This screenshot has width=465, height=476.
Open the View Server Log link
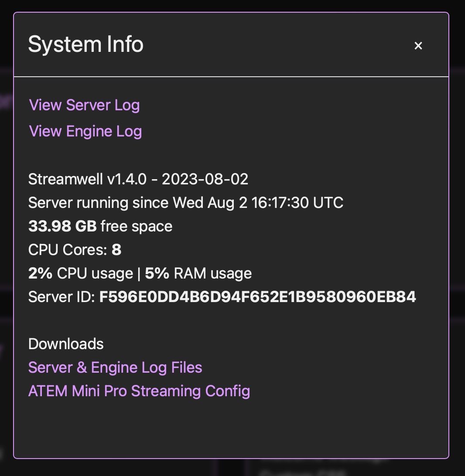point(84,105)
